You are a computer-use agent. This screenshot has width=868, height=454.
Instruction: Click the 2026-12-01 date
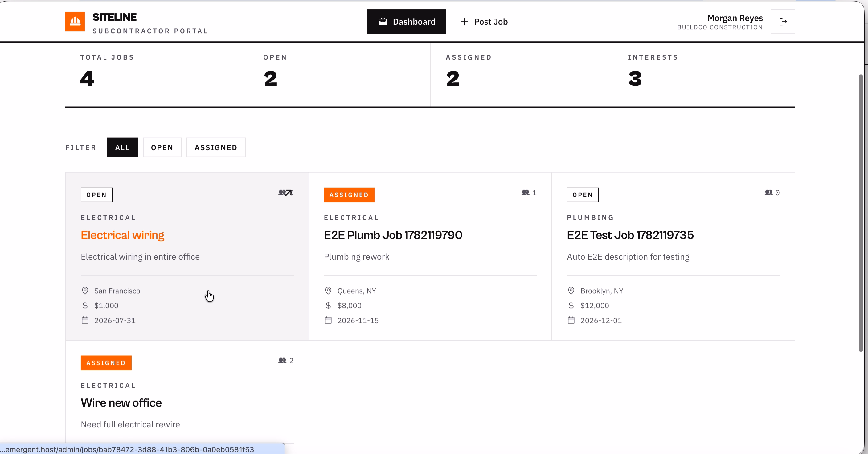(x=601, y=320)
